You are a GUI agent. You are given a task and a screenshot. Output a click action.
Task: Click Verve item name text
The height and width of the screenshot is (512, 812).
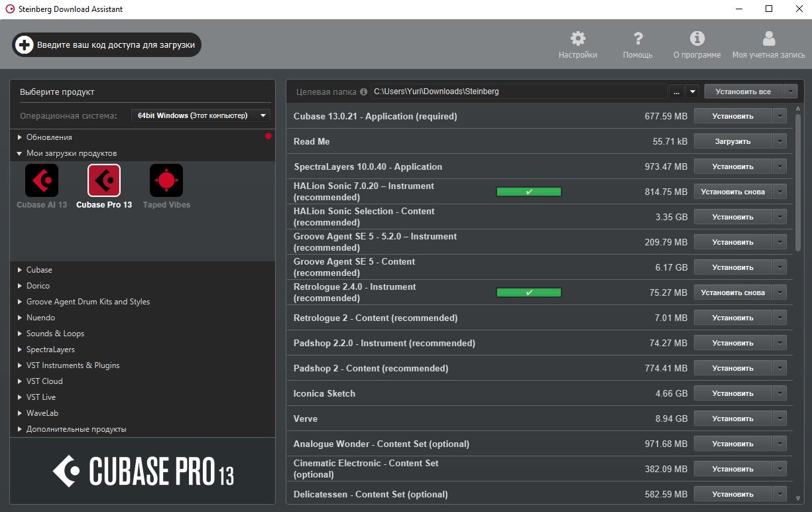click(x=306, y=418)
